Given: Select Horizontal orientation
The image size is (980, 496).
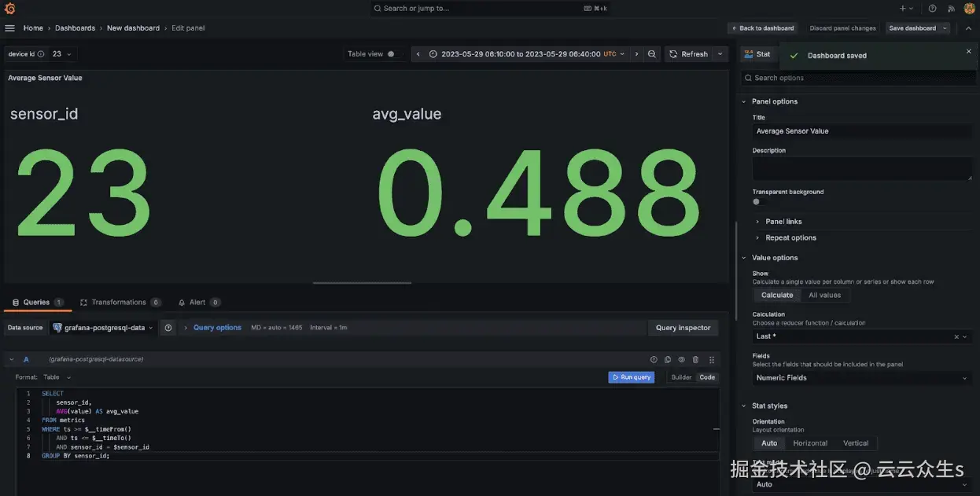Looking at the screenshot, I should pyautogui.click(x=810, y=443).
